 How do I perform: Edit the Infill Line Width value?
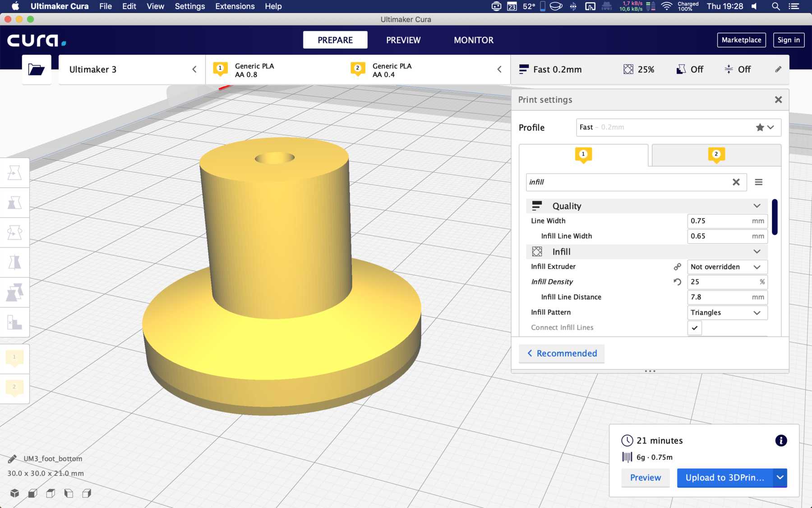[727, 236]
